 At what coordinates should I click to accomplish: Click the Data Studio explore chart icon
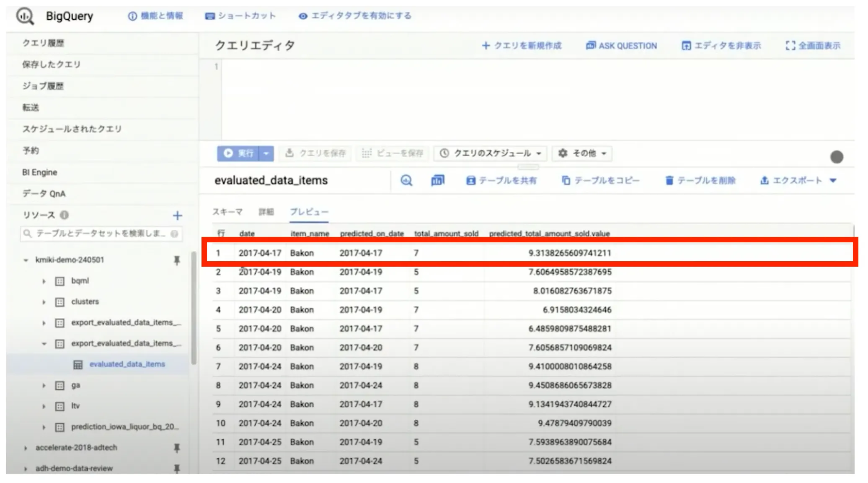click(x=437, y=180)
